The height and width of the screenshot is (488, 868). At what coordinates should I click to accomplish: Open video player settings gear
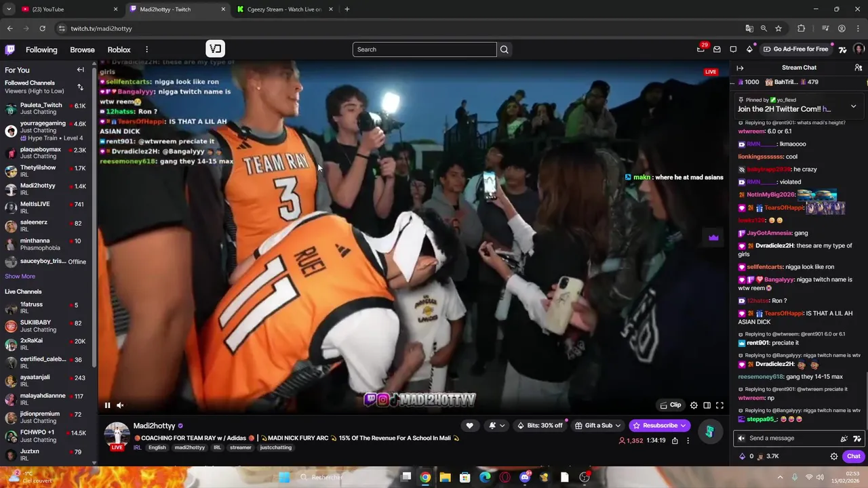point(694,405)
